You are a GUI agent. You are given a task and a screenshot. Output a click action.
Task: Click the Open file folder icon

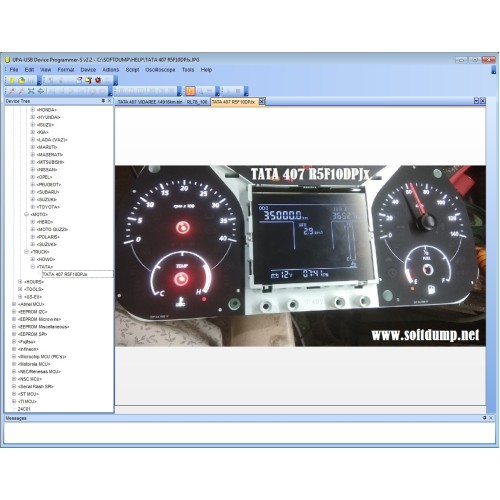pos(22,80)
